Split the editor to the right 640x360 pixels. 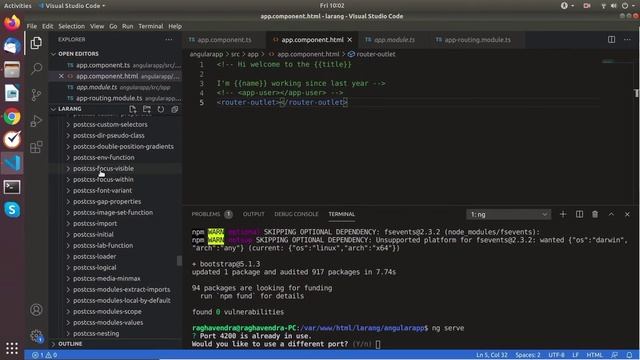point(611,40)
